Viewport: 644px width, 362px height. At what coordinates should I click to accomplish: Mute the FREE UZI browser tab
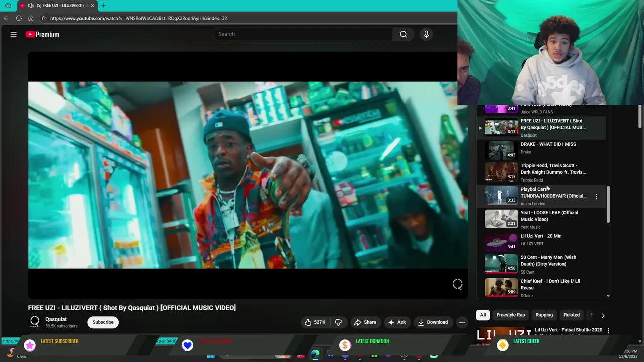tap(31, 5)
